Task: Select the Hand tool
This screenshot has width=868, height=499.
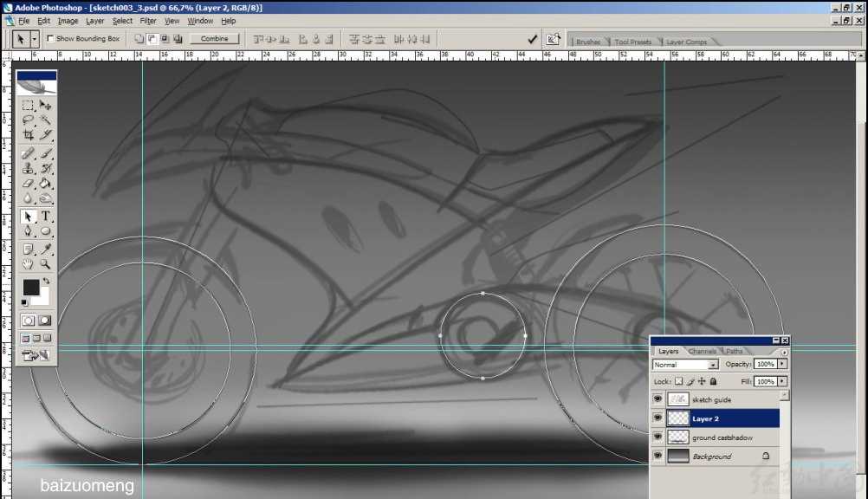Action: click(28, 263)
